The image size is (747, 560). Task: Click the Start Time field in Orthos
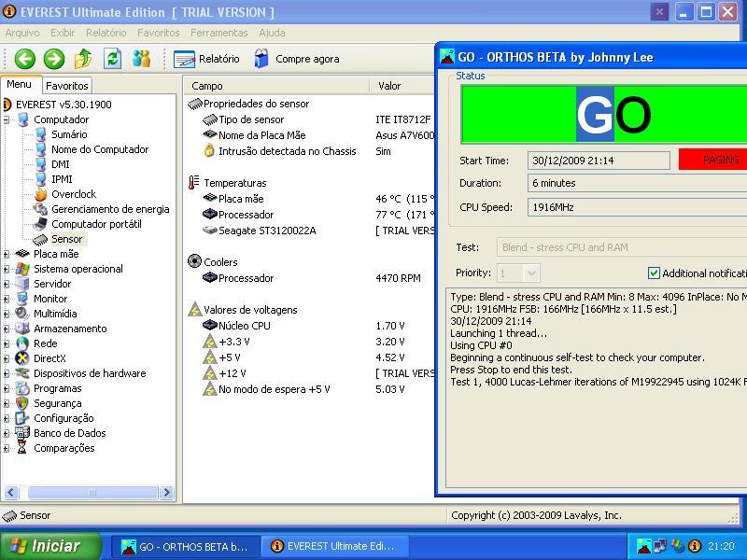click(599, 161)
